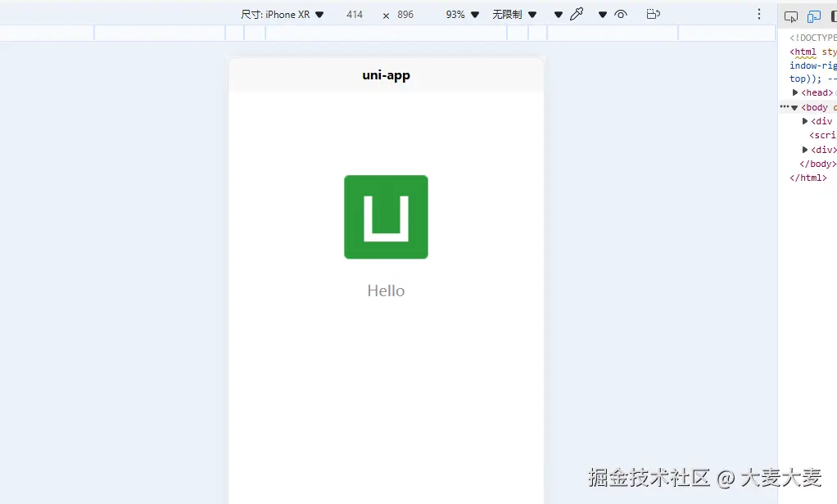
Task: Open the three-dot device toolbar options menu
Action: (x=758, y=15)
